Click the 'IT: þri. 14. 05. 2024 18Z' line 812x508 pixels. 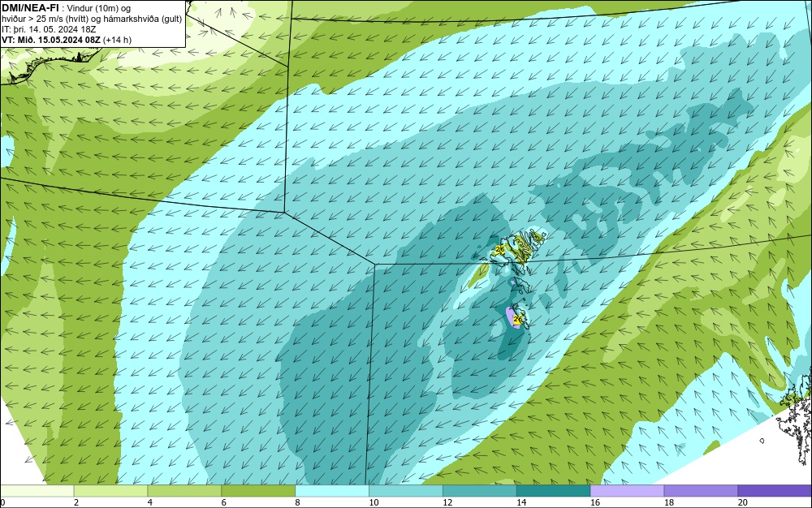(x=49, y=29)
